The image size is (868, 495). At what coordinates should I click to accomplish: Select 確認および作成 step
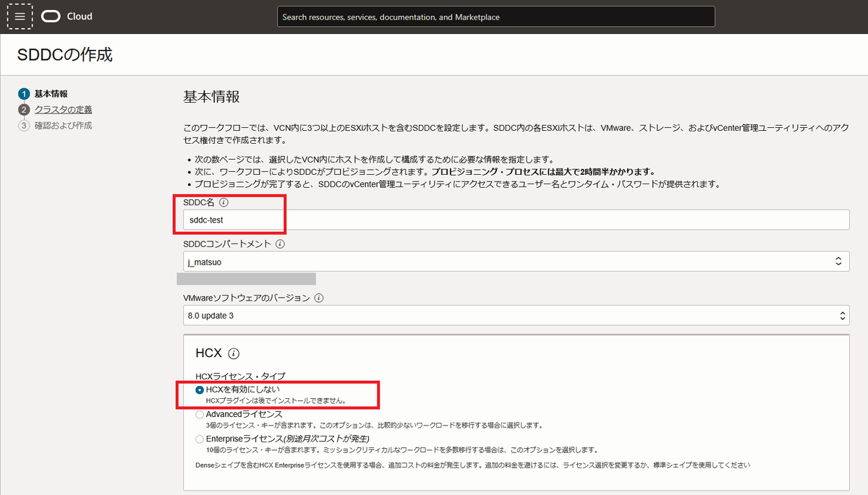63,126
